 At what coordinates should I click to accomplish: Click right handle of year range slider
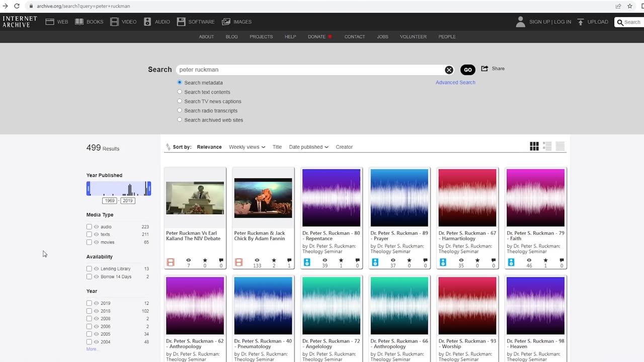coord(149,189)
